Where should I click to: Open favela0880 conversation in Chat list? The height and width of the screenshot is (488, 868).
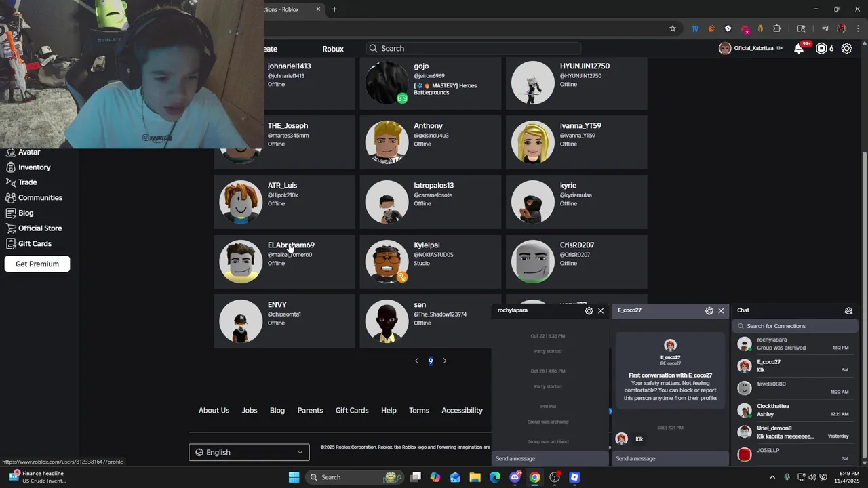coord(793,388)
